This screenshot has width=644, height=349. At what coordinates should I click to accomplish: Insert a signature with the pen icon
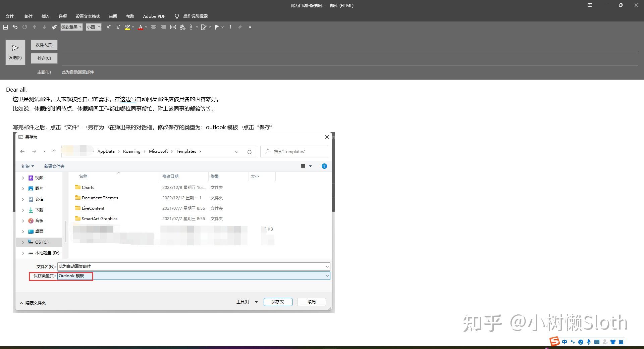click(204, 27)
